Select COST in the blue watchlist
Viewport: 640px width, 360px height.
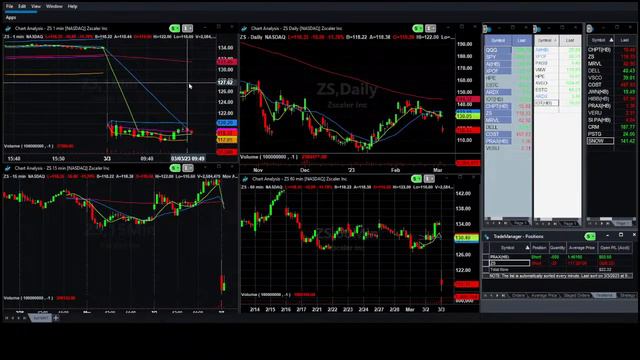click(x=498, y=134)
